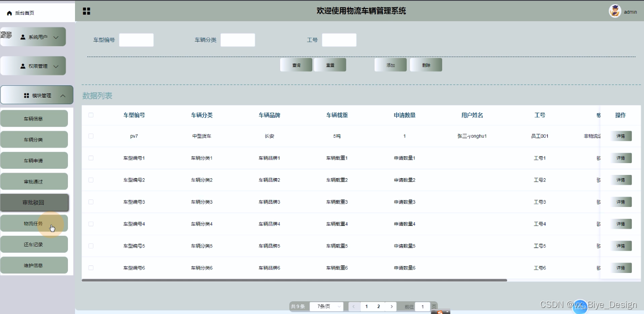Click the 车辆载重 column header
Viewport: 644px width, 314px height.
(337, 115)
